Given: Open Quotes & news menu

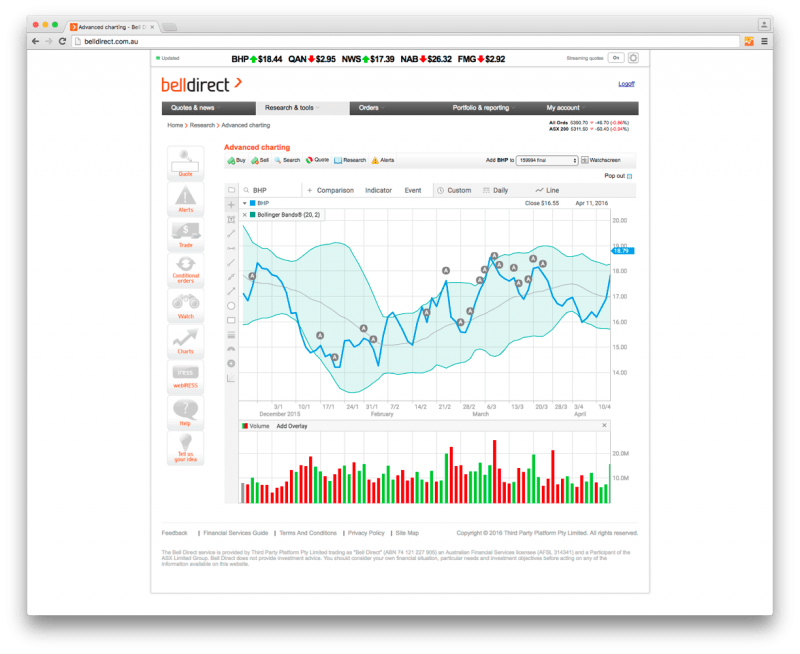Looking at the screenshot, I should coord(208,108).
